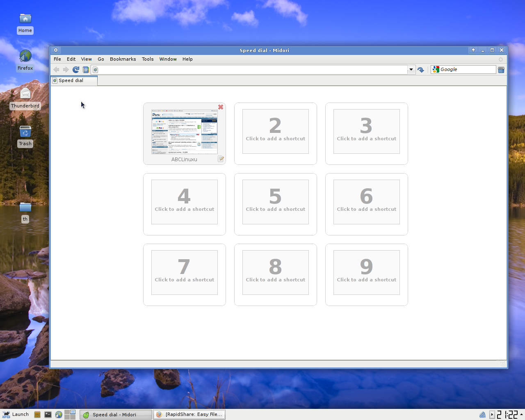The height and width of the screenshot is (420, 525).
Task: Click the up arrow right of the clock
Action: coord(521,414)
